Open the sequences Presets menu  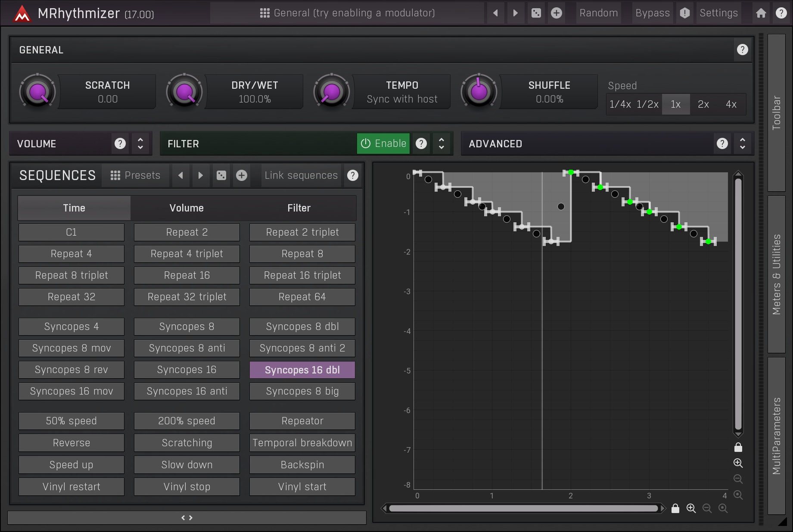[x=136, y=175]
